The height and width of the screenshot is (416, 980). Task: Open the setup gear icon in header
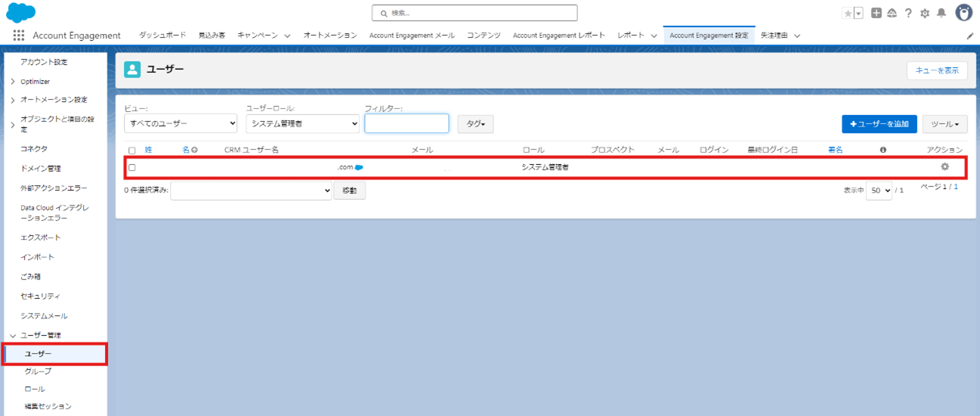pos(925,13)
